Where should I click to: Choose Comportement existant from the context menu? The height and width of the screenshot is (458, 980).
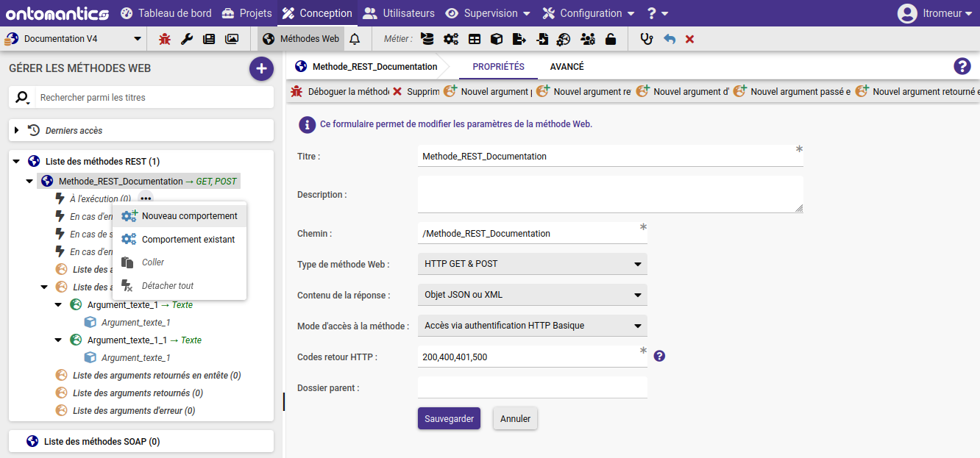pos(180,240)
